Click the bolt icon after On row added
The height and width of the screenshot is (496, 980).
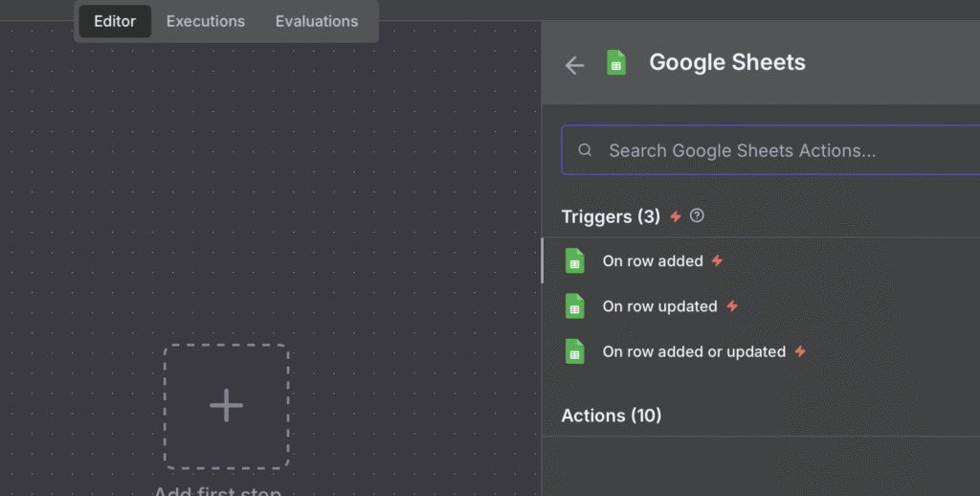pyautogui.click(x=718, y=261)
